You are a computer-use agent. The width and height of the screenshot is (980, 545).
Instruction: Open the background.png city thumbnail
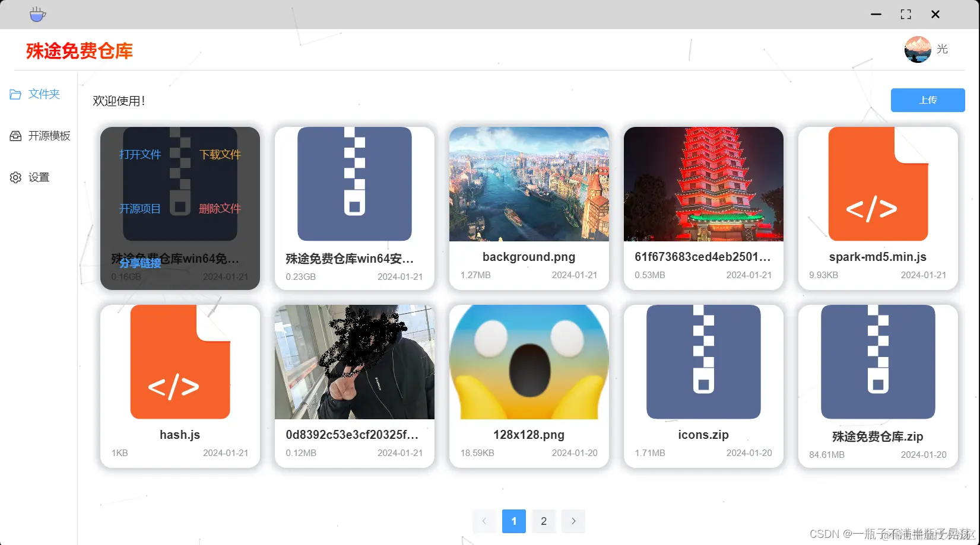tap(529, 184)
